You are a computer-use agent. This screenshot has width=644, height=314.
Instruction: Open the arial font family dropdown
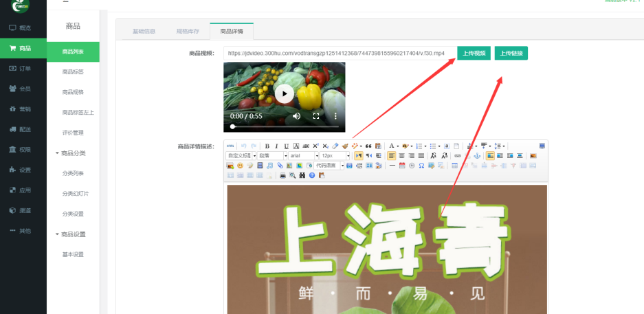click(304, 155)
